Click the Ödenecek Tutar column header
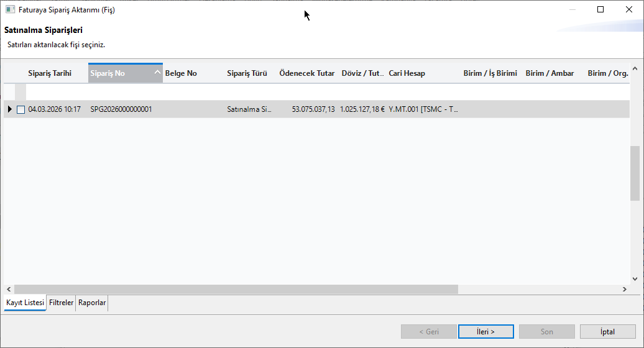Screen dimensions: 644x348 [x=307, y=73]
